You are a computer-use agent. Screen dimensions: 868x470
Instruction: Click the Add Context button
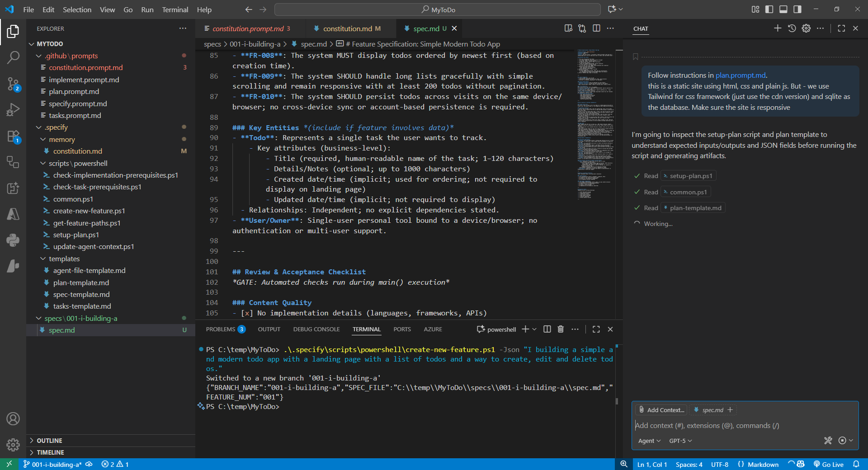(661, 410)
